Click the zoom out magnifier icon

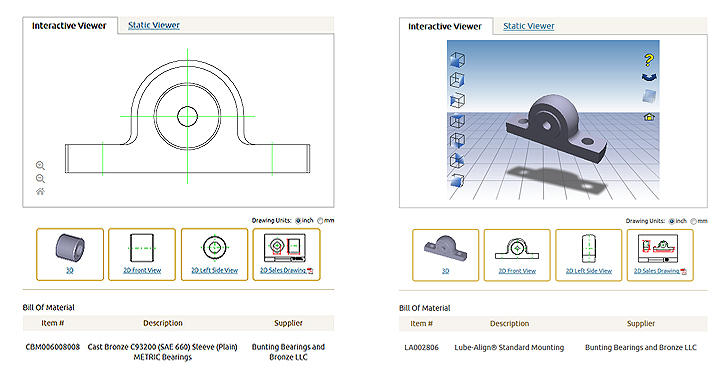point(40,179)
